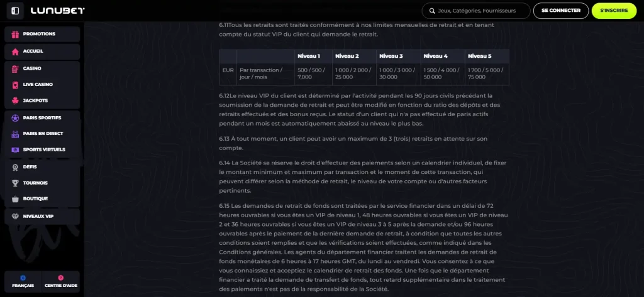Image resolution: width=644 pixels, height=297 pixels.
Task: Open Centre d'aide button label
Action: 61,286
